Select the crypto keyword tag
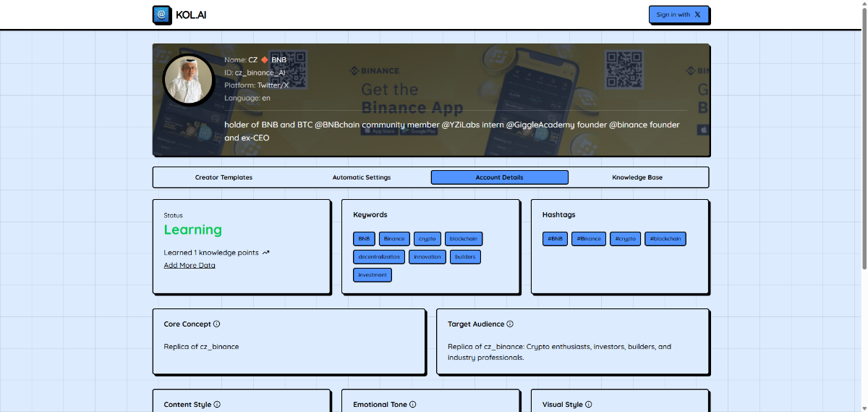 coord(427,239)
